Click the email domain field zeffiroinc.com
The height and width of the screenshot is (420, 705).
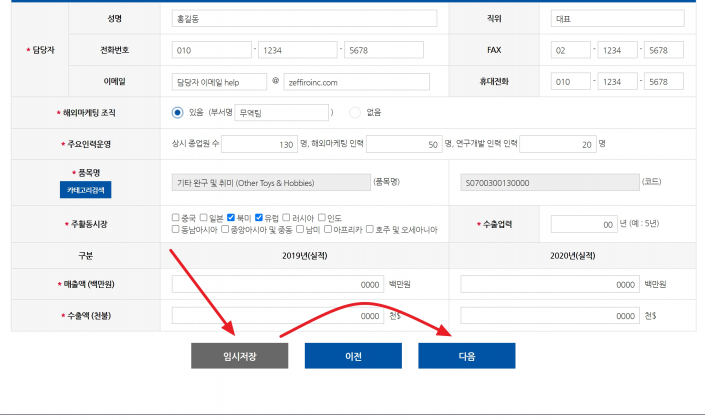356,82
